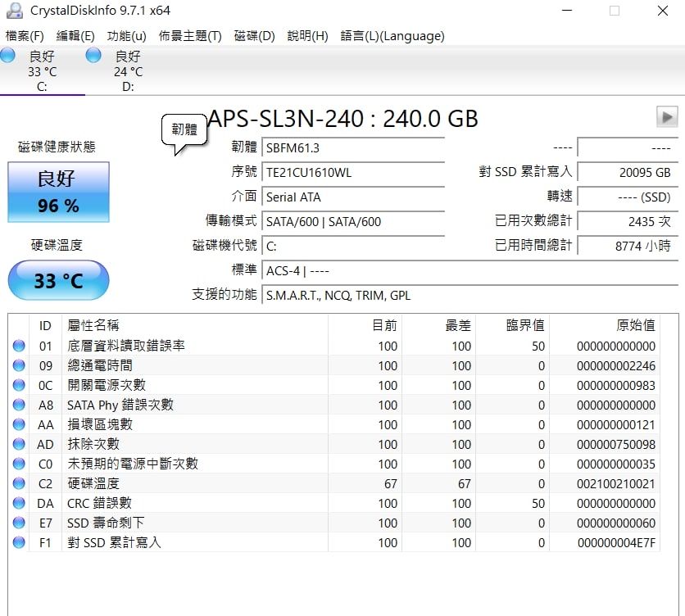Open the 語言(L)(Language) menu
Viewport: 685px width, 616px height.
click(392, 36)
